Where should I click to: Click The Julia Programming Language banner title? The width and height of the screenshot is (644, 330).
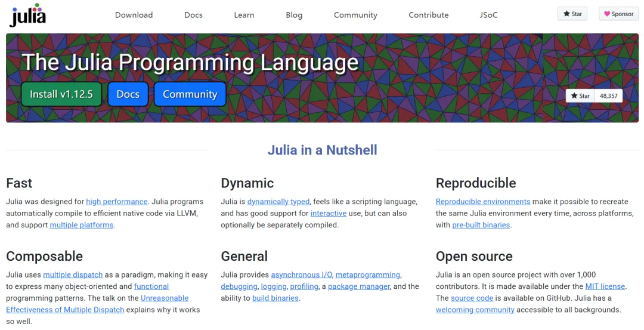[x=190, y=62]
